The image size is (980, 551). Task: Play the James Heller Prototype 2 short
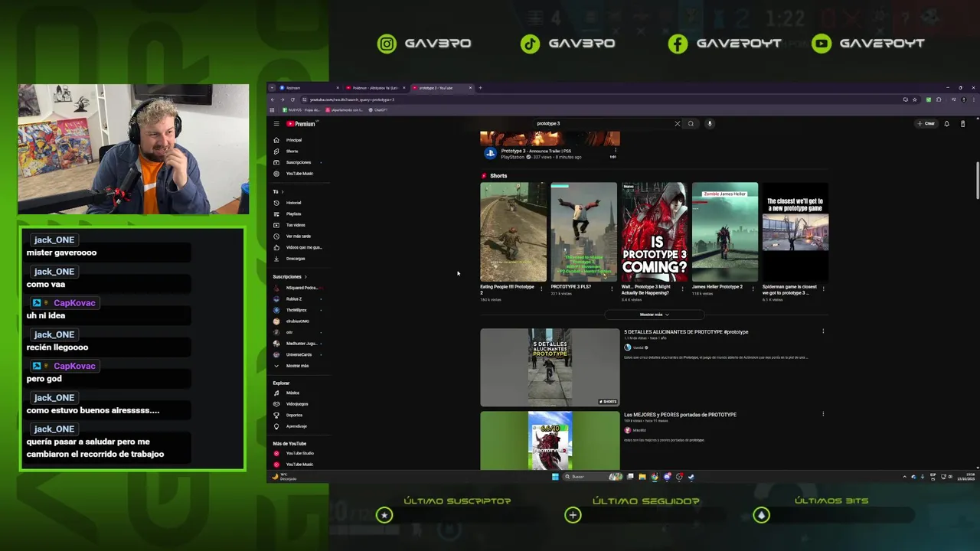point(724,232)
